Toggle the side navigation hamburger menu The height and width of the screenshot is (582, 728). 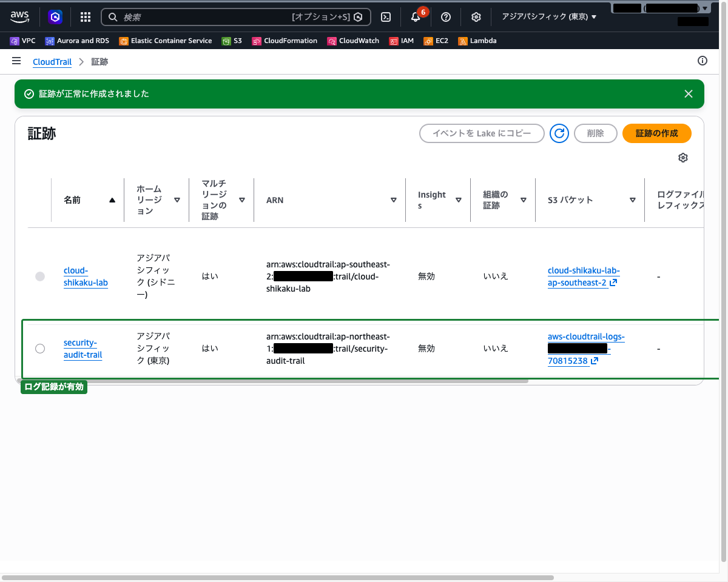tap(16, 61)
